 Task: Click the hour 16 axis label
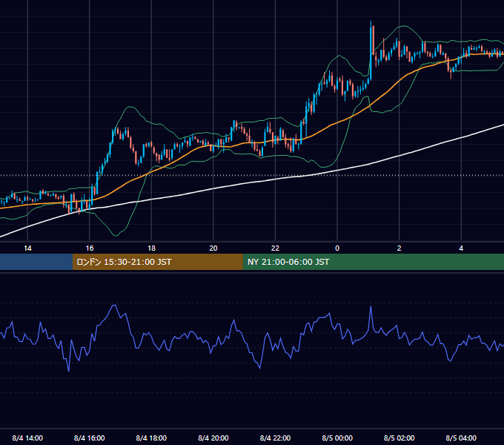click(90, 248)
